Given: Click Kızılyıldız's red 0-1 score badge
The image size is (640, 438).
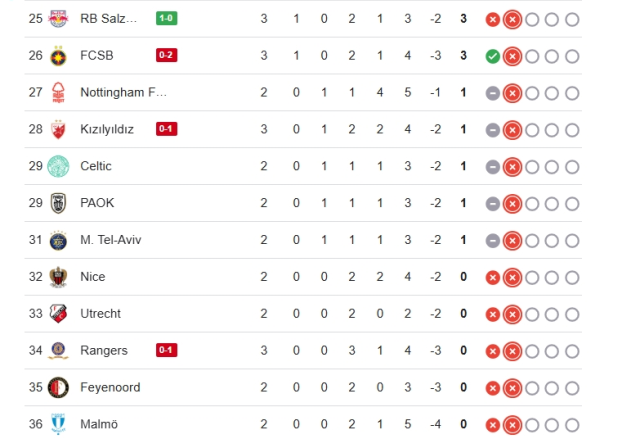Looking at the screenshot, I should pos(167,129).
